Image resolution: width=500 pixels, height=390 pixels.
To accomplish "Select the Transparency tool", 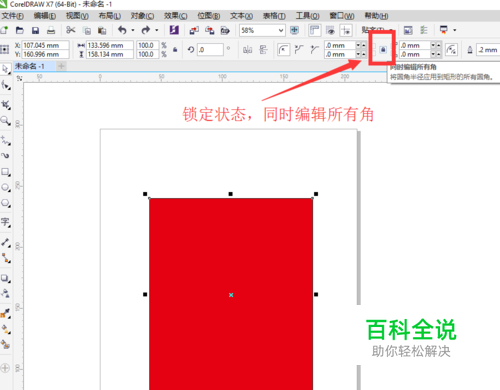I will pos(6,293).
